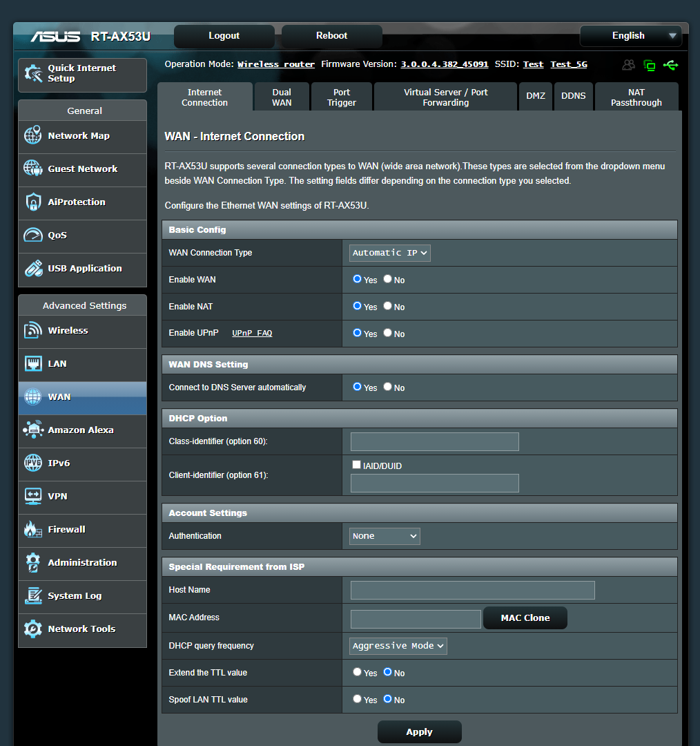Focus the MAC Address input field
The height and width of the screenshot is (746, 700).
pyautogui.click(x=416, y=619)
